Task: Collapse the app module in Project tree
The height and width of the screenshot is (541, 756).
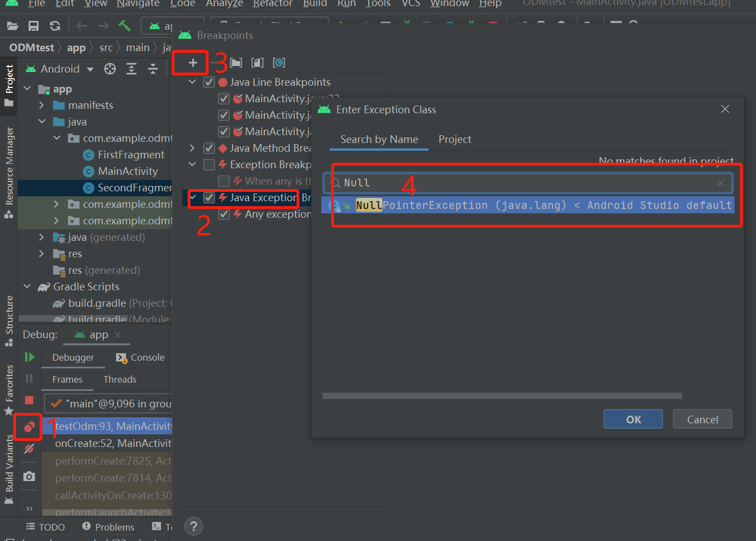Action: (x=27, y=89)
